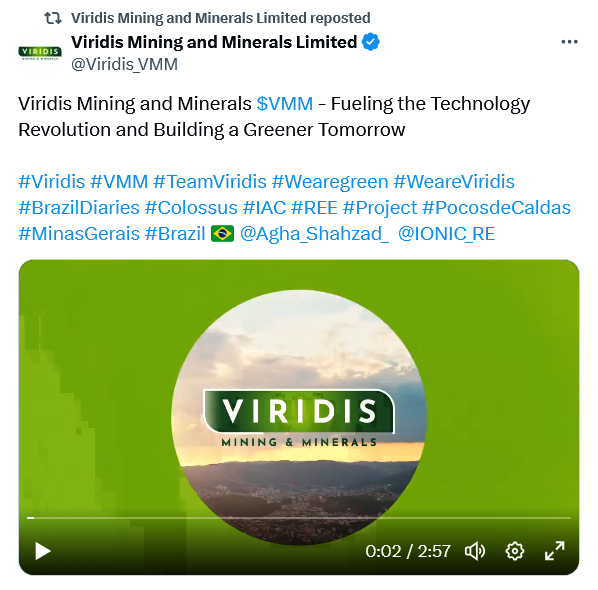Open the @Agha_Shahzad_ mention

click(315, 234)
